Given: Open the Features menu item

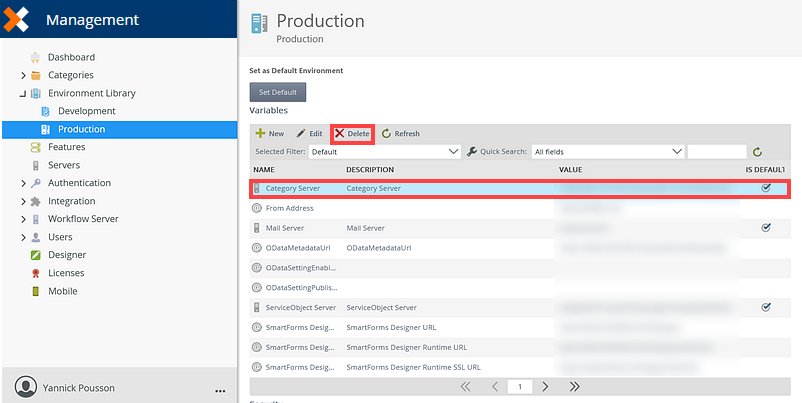Looking at the screenshot, I should 66,147.
